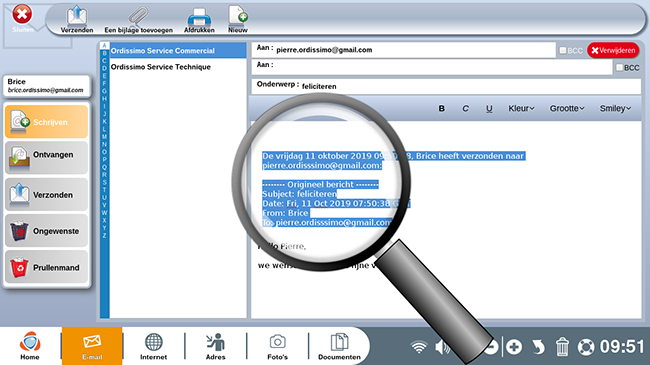The height and width of the screenshot is (365, 650).
Task: Click the pierre.ordissimo@gmail.com recipient address
Action: pos(324,50)
